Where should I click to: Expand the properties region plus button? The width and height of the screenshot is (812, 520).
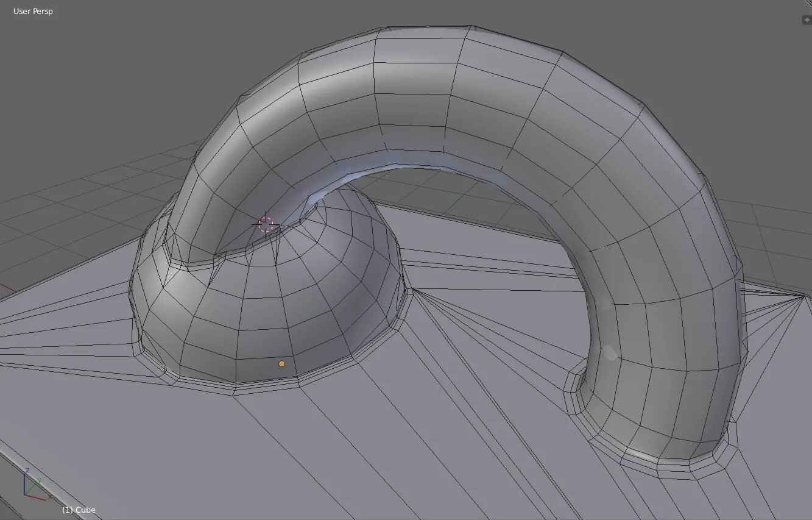(807, 20)
